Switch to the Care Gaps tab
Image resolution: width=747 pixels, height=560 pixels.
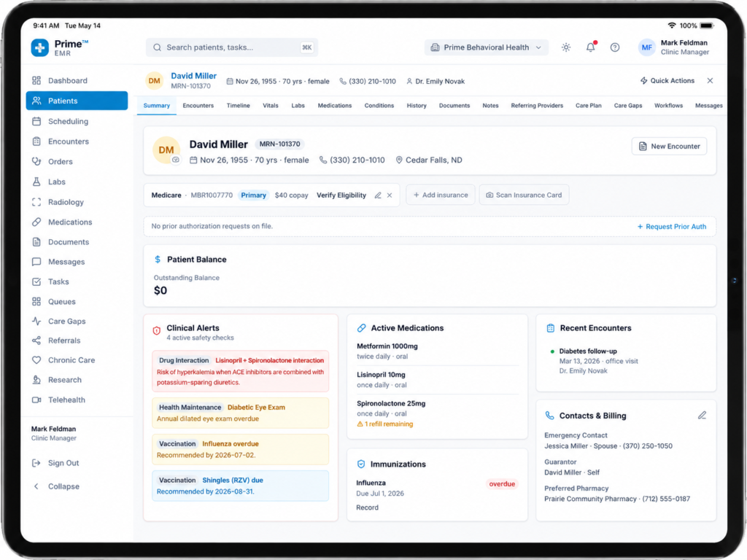[x=628, y=106]
